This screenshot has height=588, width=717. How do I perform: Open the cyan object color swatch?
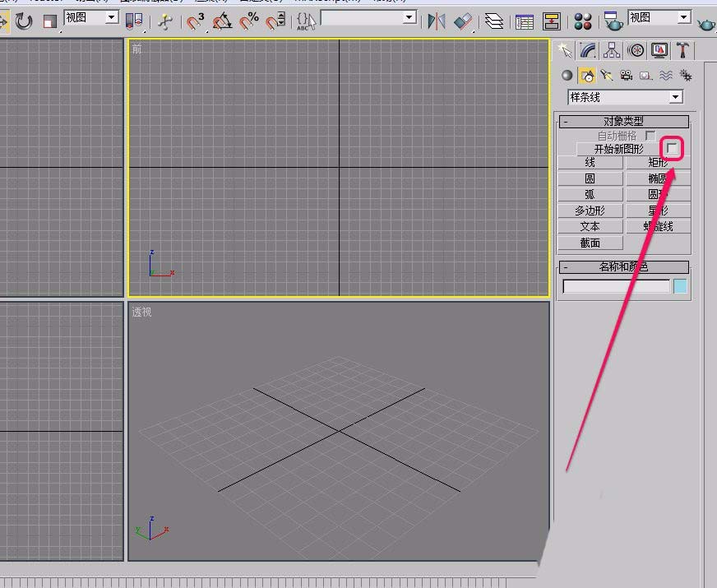(681, 286)
